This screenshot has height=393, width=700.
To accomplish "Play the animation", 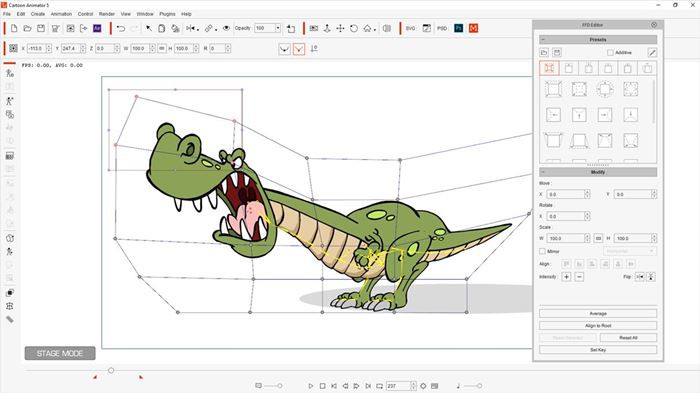I will coord(311,386).
